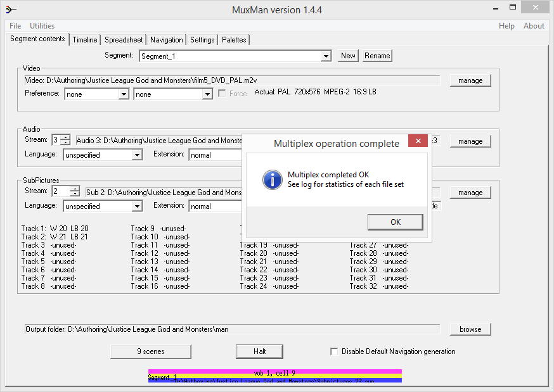Switch to the Navigation tab
The height and width of the screenshot is (392, 554).
pyautogui.click(x=167, y=40)
